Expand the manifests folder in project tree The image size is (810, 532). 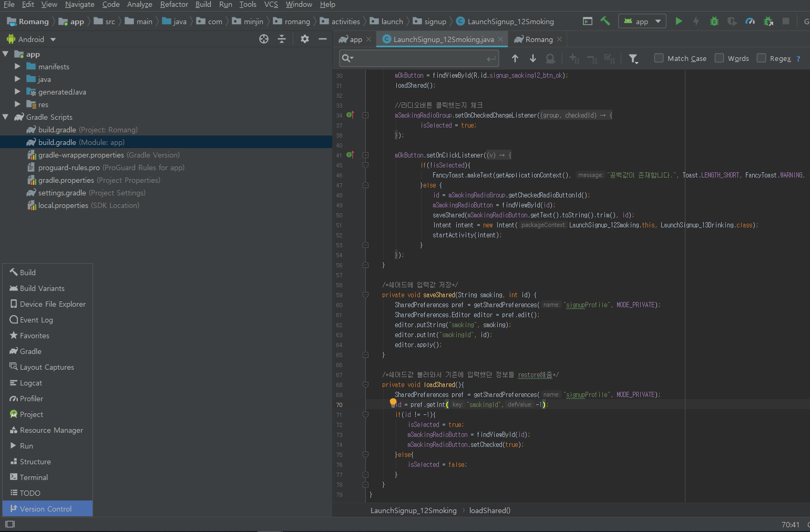(x=17, y=67)
